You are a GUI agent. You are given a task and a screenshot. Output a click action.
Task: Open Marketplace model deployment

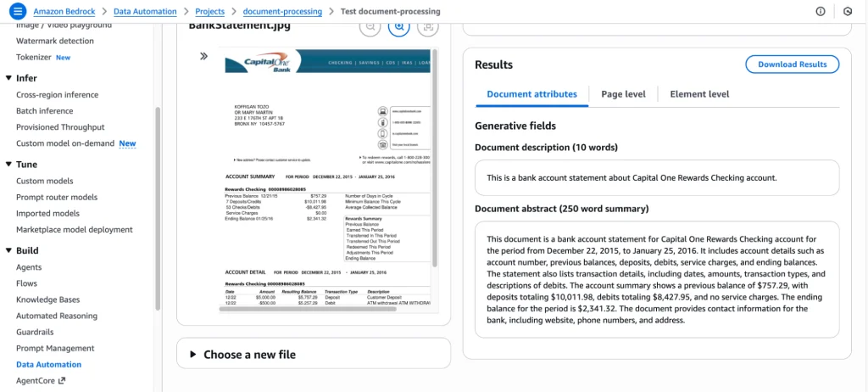coord(75,230)
